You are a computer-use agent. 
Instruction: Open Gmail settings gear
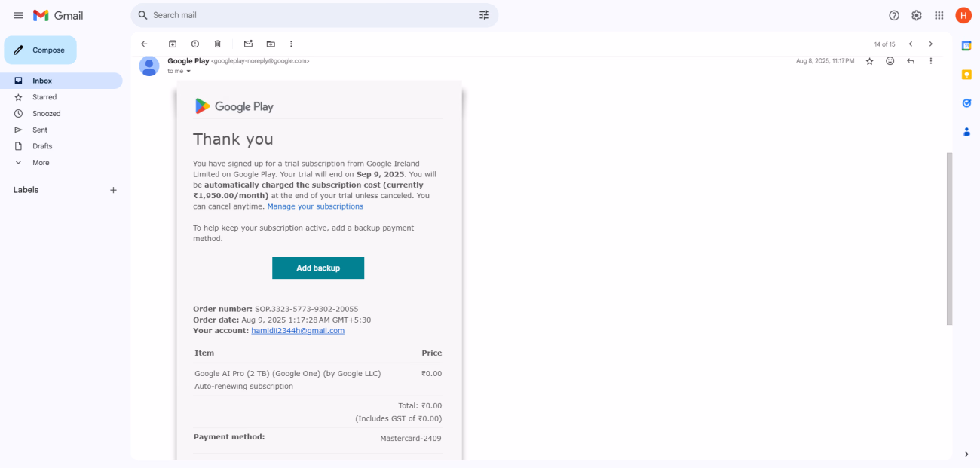[917, 15]
